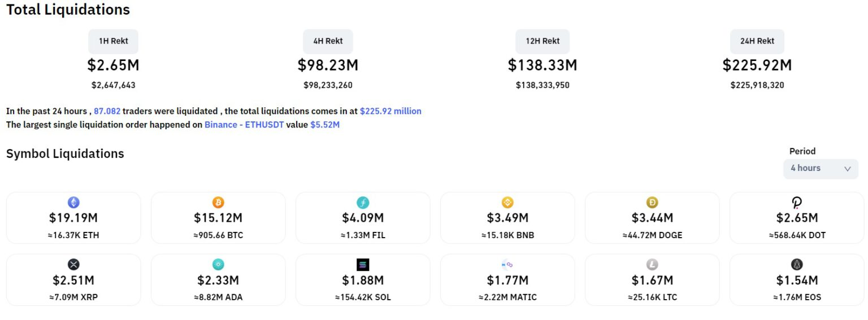Click the $225.92 million link text

click(x=390, y=111)
